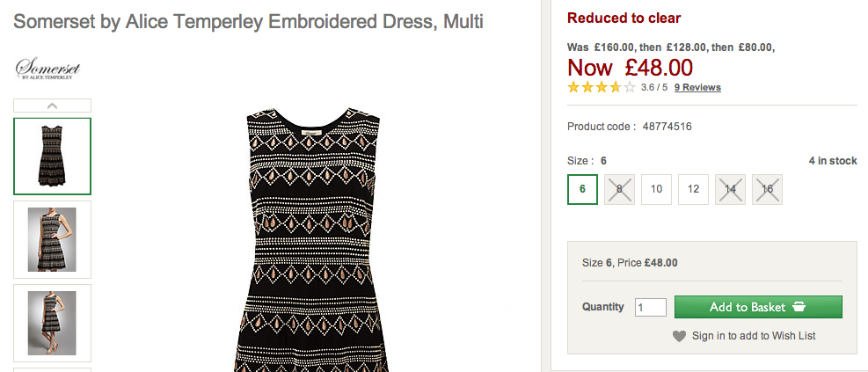Click crossed-out size 16 option

click(767, 189)
